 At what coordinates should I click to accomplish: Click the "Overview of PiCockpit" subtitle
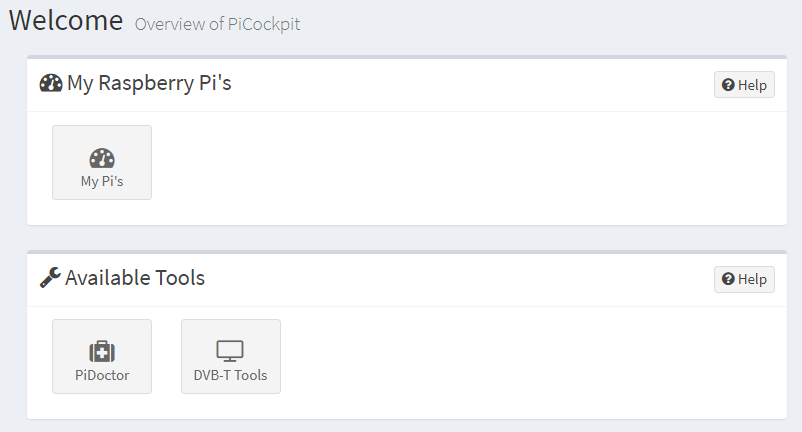[x=217, y=24]
